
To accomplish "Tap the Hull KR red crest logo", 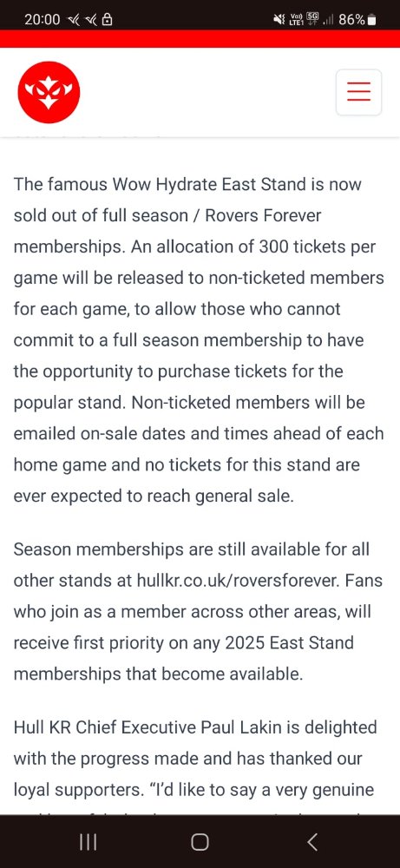I will click(49, 93).
